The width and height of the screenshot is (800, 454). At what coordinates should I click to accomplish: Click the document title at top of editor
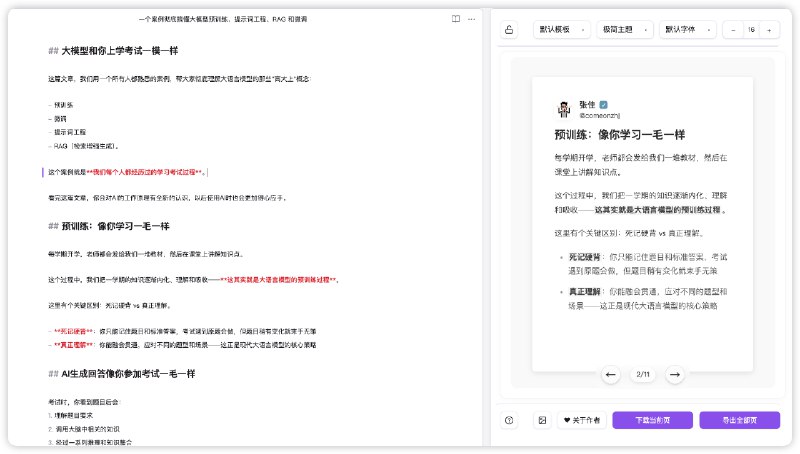click(x=223, y=19)
